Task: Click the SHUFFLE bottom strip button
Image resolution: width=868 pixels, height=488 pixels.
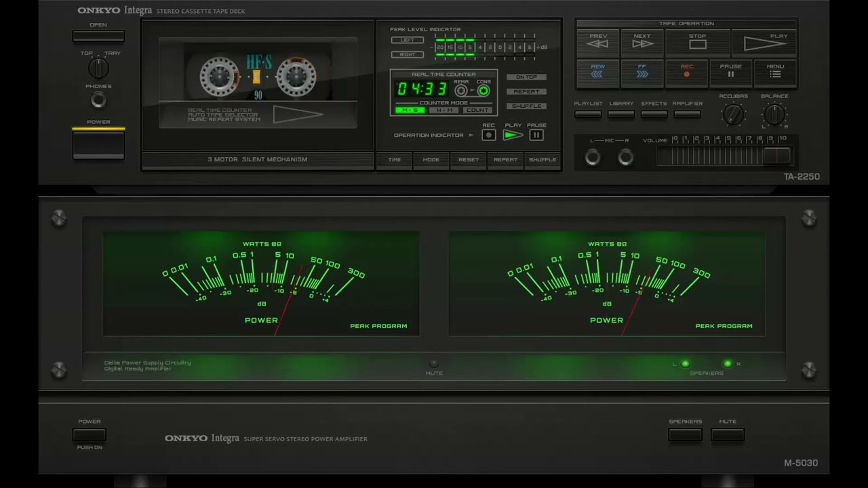Action: (x=542, y=160)
